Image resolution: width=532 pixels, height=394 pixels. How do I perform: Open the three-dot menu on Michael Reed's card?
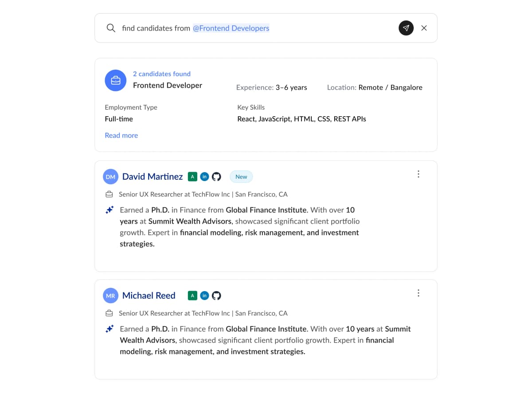point(419,293)
